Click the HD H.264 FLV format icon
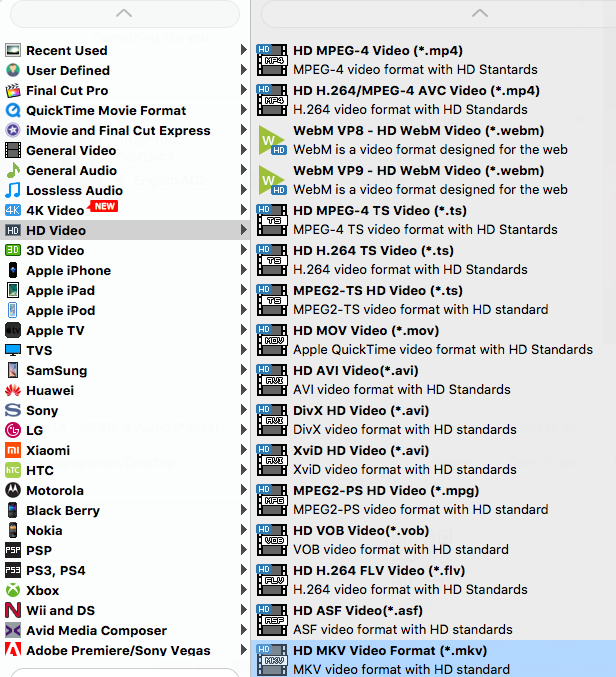Viewport: 616px width, 677px height. point(272,580)
